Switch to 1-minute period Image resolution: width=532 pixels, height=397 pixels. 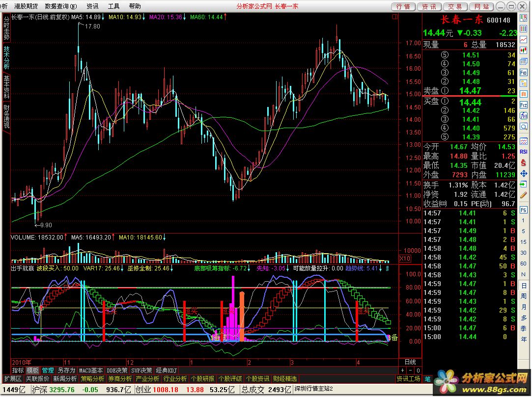(x=524, y=220)
